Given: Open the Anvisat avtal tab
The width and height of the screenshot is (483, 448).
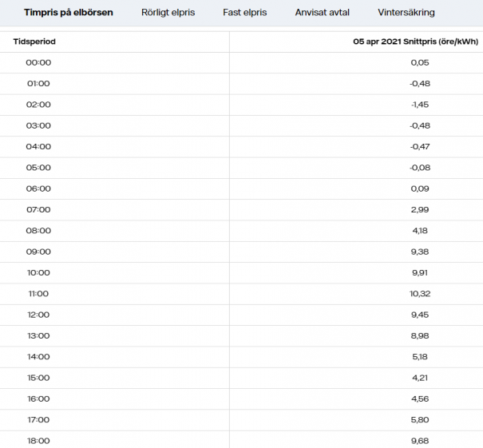Looking at the screenshot, I should coord(322,13).
